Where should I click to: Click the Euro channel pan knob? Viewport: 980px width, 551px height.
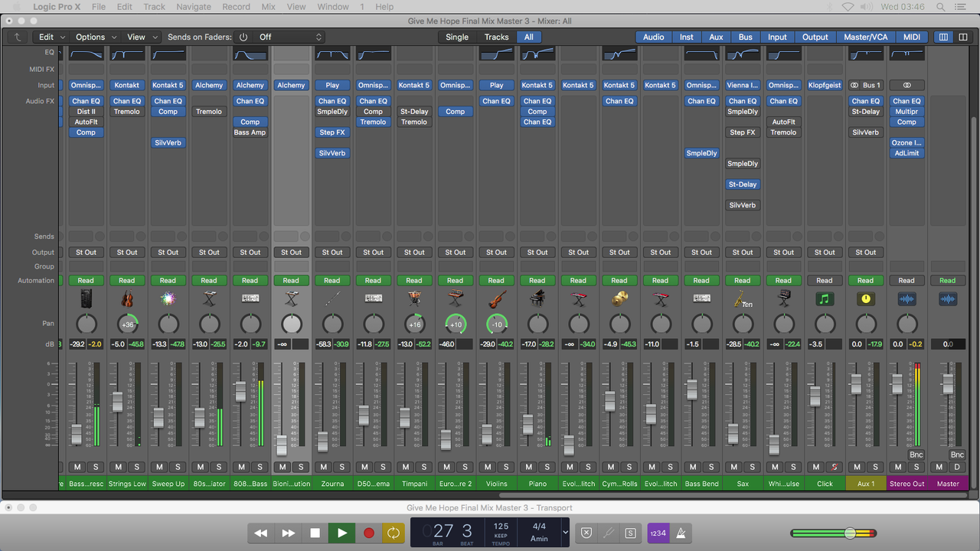point(456,324)
